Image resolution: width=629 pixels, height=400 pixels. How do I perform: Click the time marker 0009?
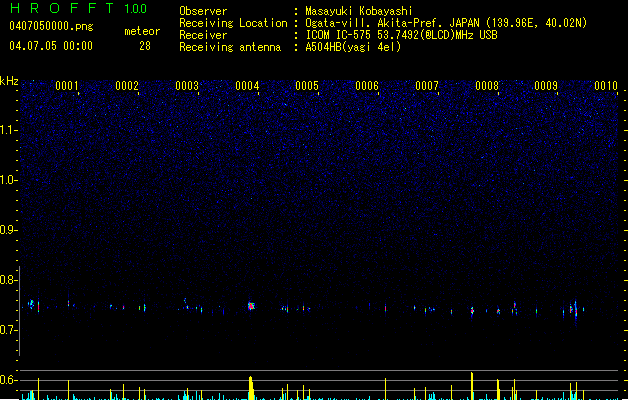point(546,86)
